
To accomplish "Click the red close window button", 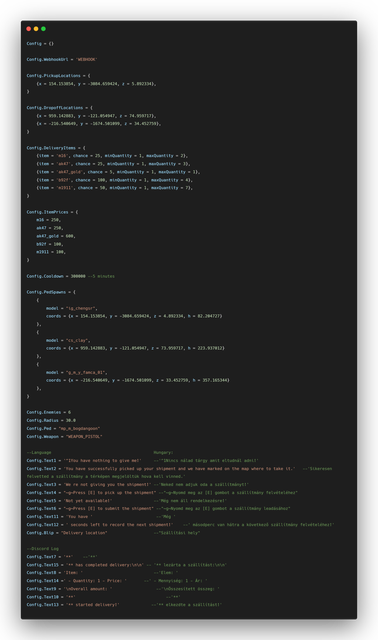I will pos(29,29).
